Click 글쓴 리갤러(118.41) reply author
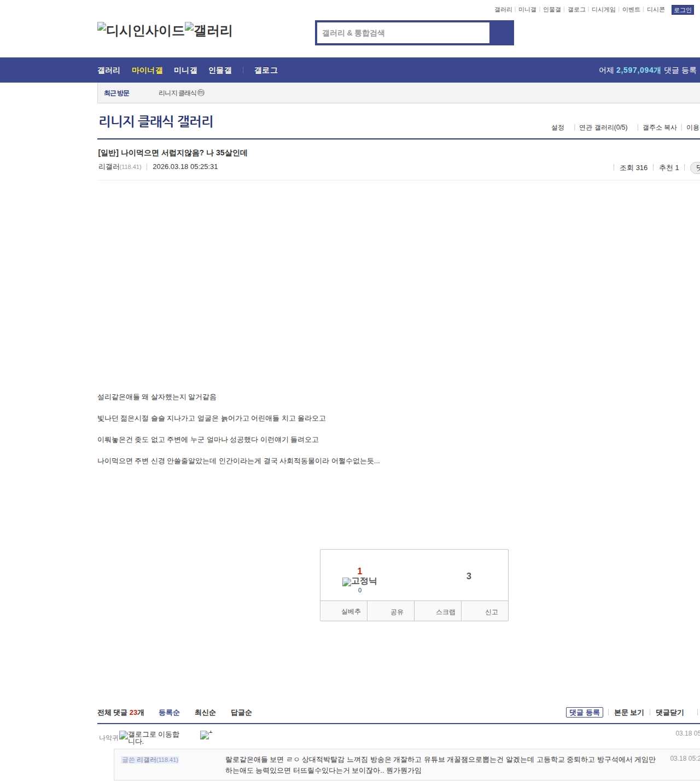 point(150,760)
